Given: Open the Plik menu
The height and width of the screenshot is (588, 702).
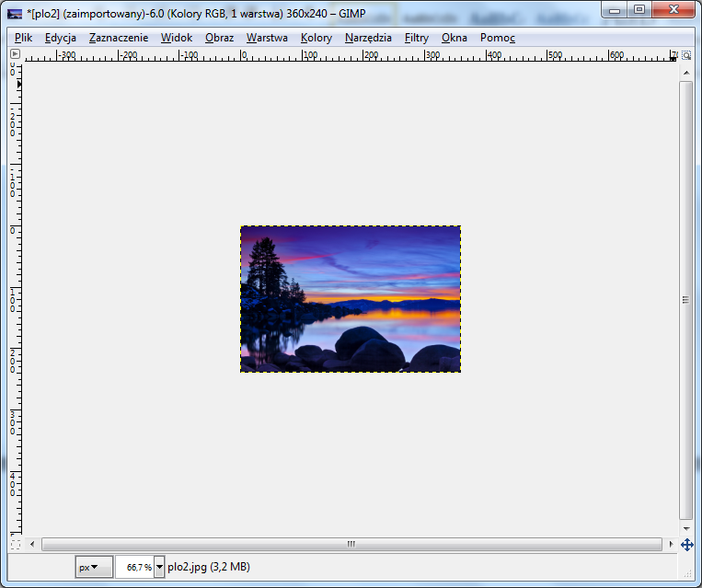Looking at the screenshot, I should coord(23,38).
